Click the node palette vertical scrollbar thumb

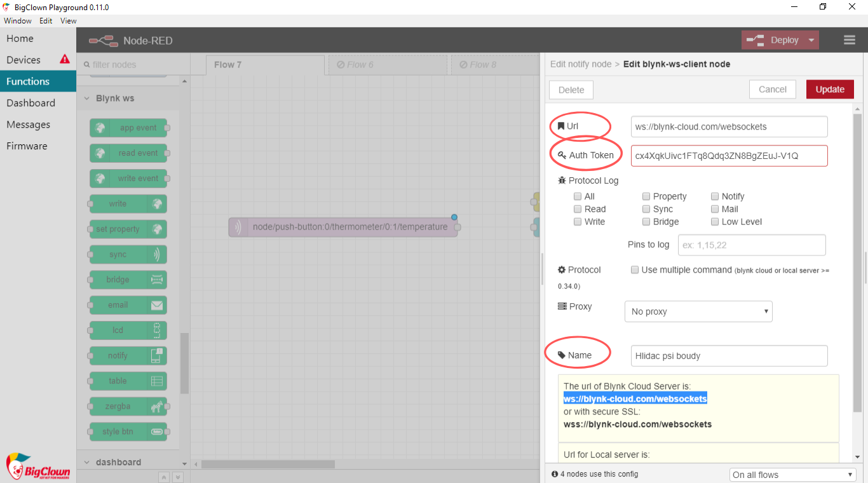(185, 364)
